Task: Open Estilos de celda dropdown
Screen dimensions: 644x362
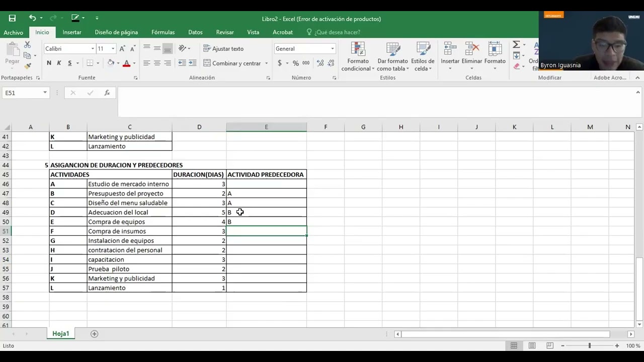Action: click(x=423, y=56)
